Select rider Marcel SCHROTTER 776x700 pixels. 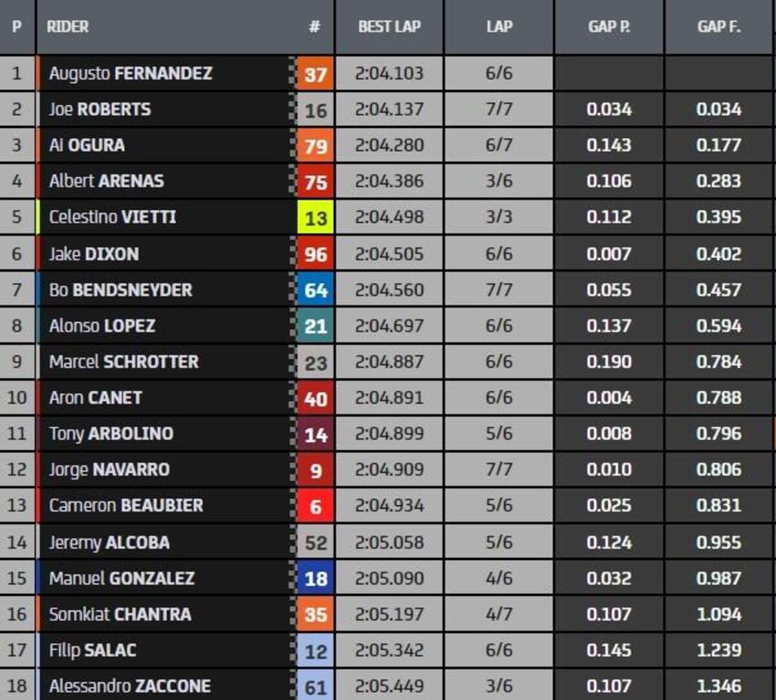coord(124,361)
